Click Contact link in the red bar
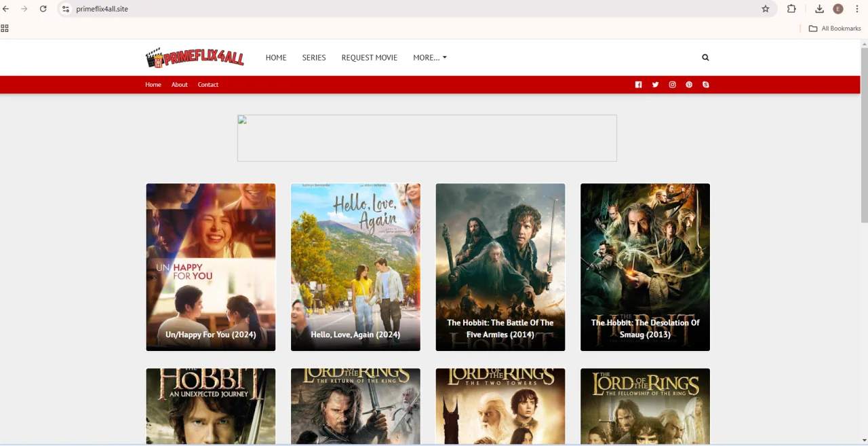Screen dimensions: 868x446 point(208,85)
